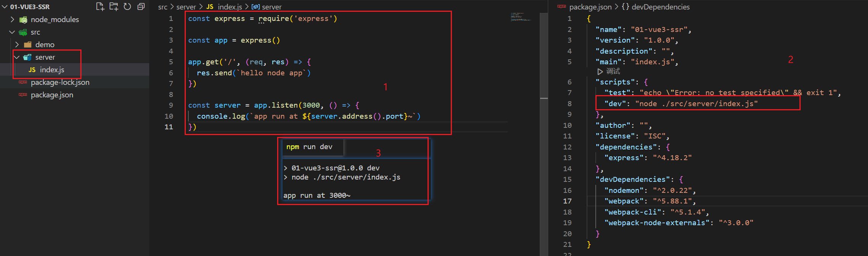Click the JS file icon in the breadcrumb
868x256 pixels.
click(x=210, y=7)
